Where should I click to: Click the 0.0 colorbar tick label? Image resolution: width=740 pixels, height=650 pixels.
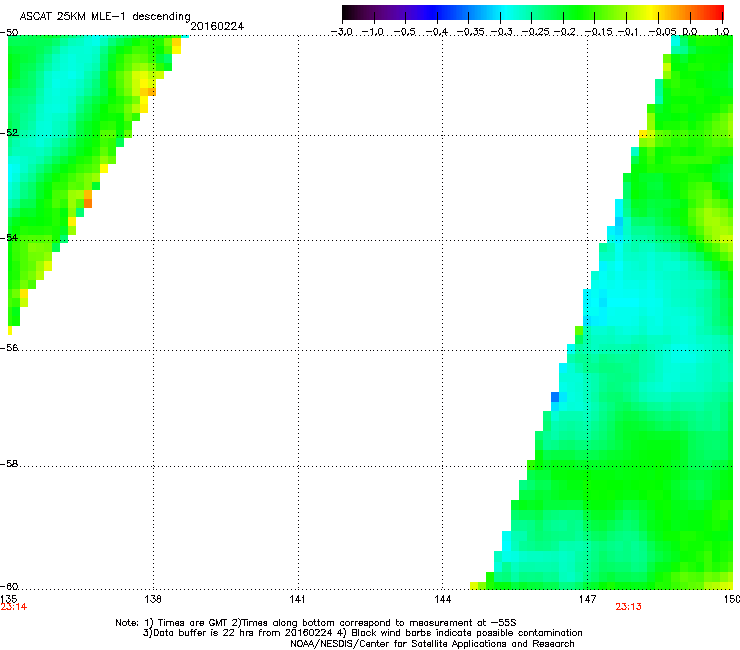coord(690,32)
